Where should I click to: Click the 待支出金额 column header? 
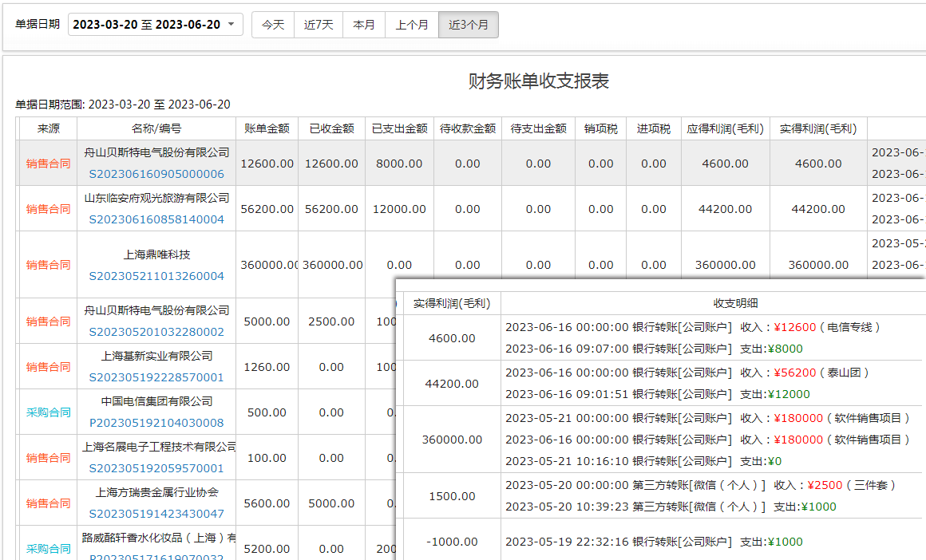539,128
